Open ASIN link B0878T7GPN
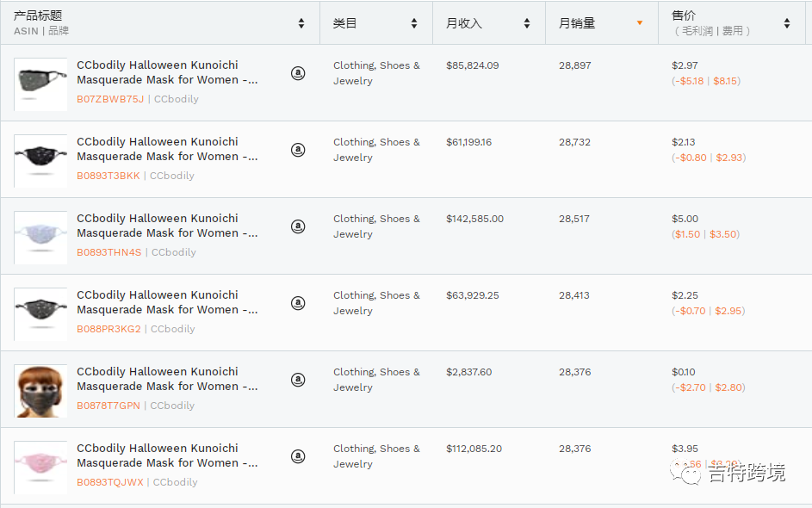The height and width of the screenshot is (508, 812). (108, 406)
